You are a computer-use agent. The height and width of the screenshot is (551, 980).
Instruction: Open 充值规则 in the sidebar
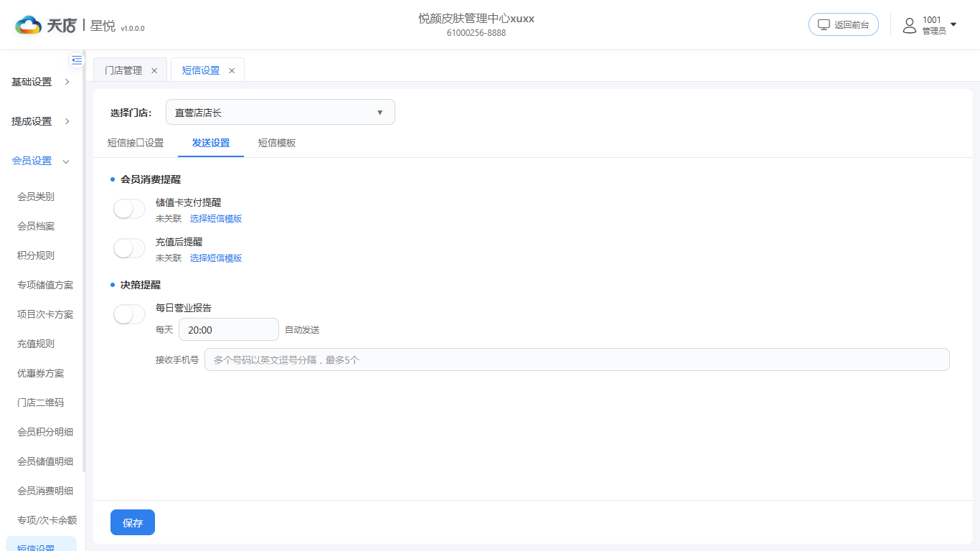click(36, 344)
